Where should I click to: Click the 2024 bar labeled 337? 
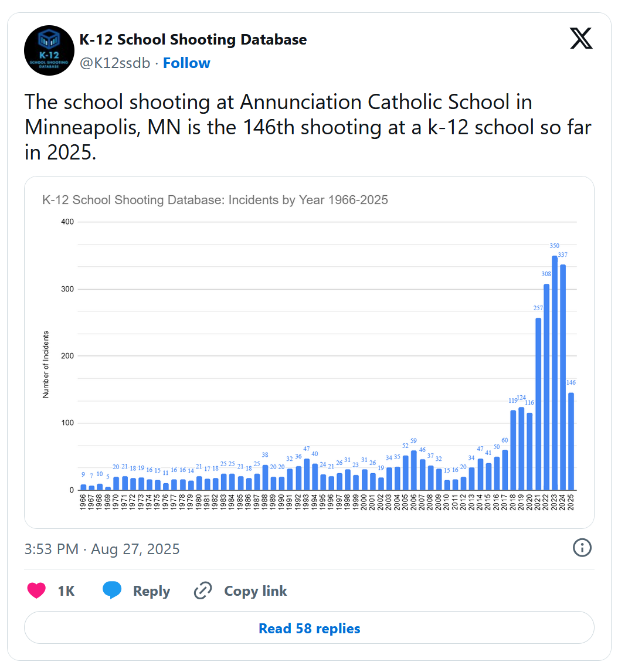563,377
